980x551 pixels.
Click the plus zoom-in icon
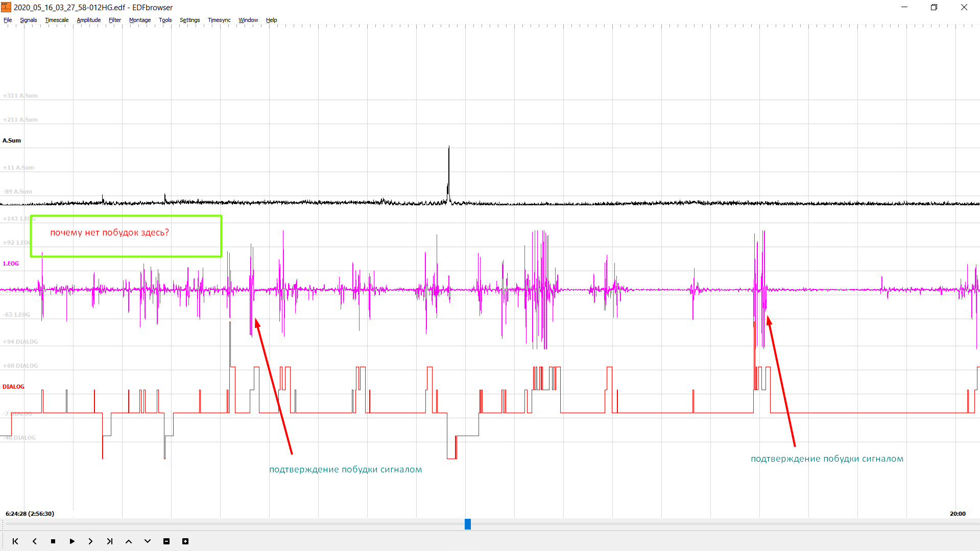pyautogui.click(x=185, y=541)
